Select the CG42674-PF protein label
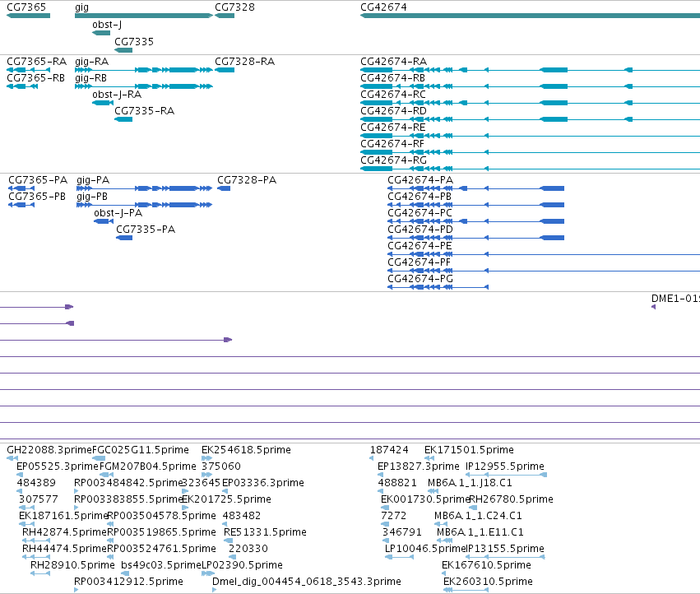The image size is (700, 594). (x=420, y=262)
